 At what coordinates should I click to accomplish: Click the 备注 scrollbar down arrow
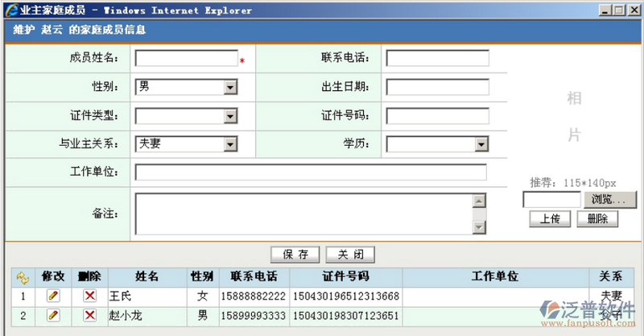479,228
